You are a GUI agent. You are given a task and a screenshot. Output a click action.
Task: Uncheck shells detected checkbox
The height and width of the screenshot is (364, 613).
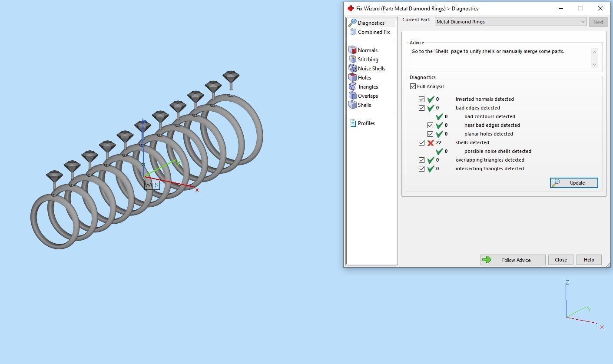[x=421, y=142]
